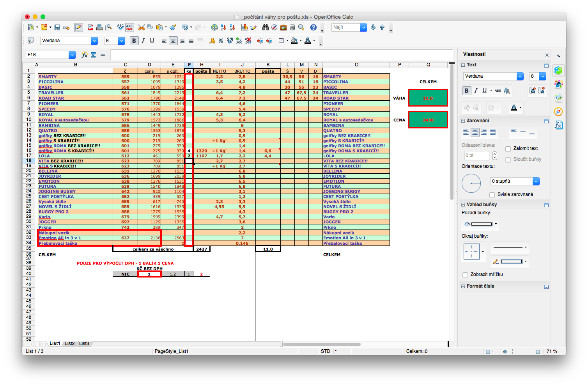Viewport: 588px width, 386px height.
Task: Export directly as PDF
Action: coord(90,27)
